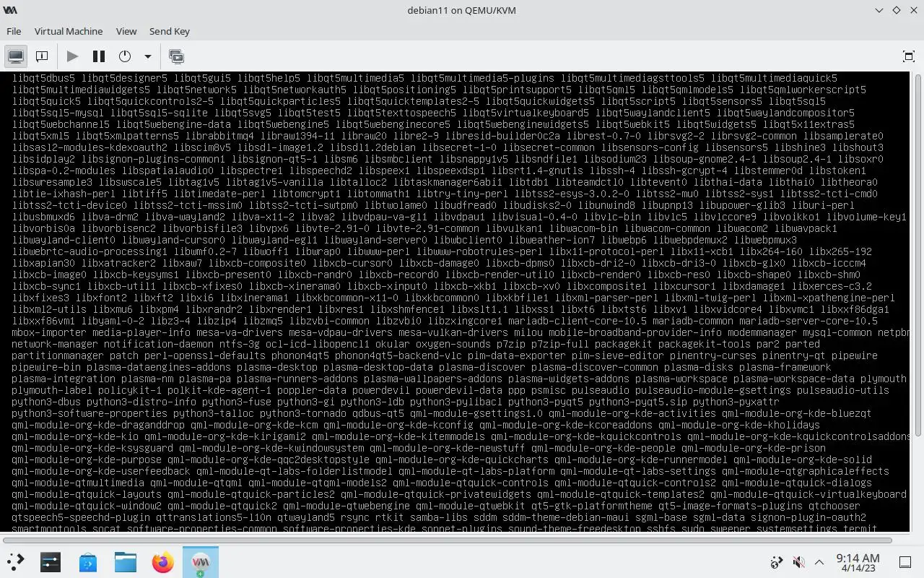This screenshot has height=578, width=924.
Task: Show virtual hardware details
Action: [42, 56]
